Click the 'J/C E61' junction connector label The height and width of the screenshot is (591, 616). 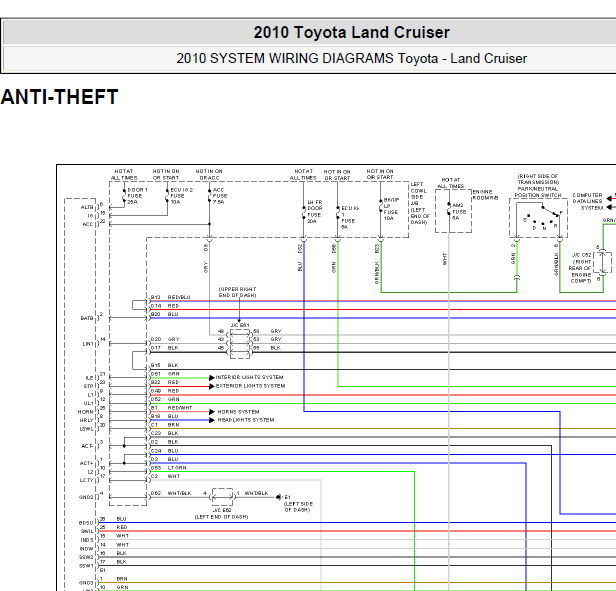pyautogui.click(x=240, y=325)
